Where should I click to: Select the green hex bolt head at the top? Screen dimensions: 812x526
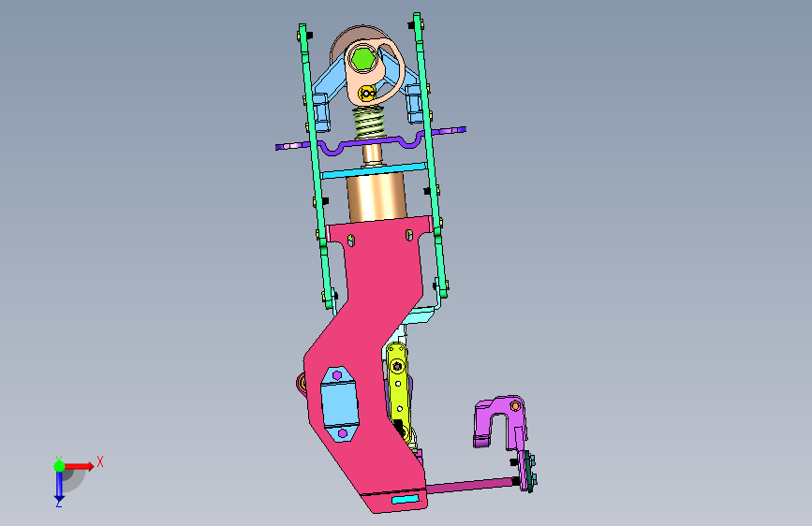pyautogui.click(x=362, y=60)
